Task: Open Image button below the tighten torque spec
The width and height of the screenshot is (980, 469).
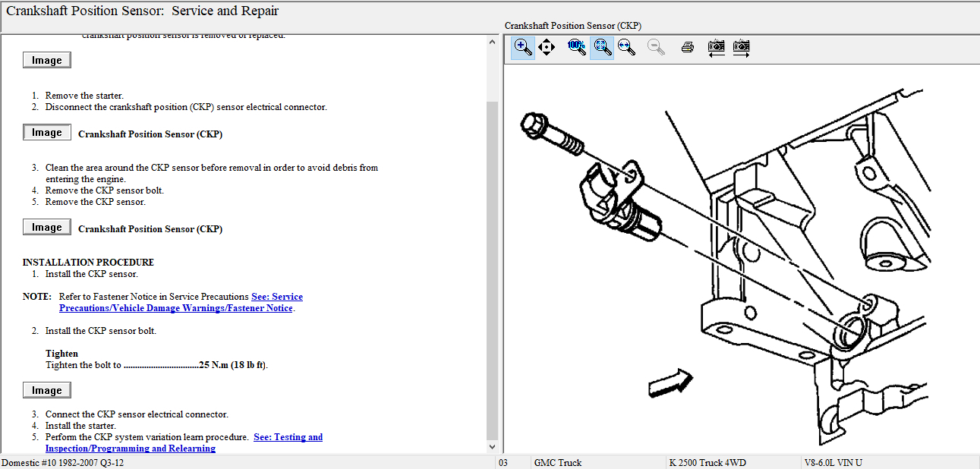Action: point(47,391)
